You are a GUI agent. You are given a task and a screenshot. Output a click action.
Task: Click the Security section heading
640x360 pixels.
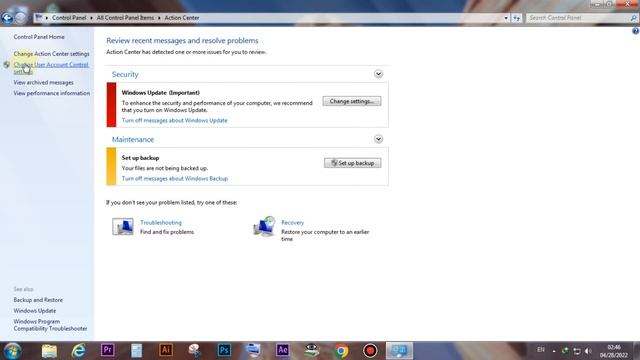(125, 74)
